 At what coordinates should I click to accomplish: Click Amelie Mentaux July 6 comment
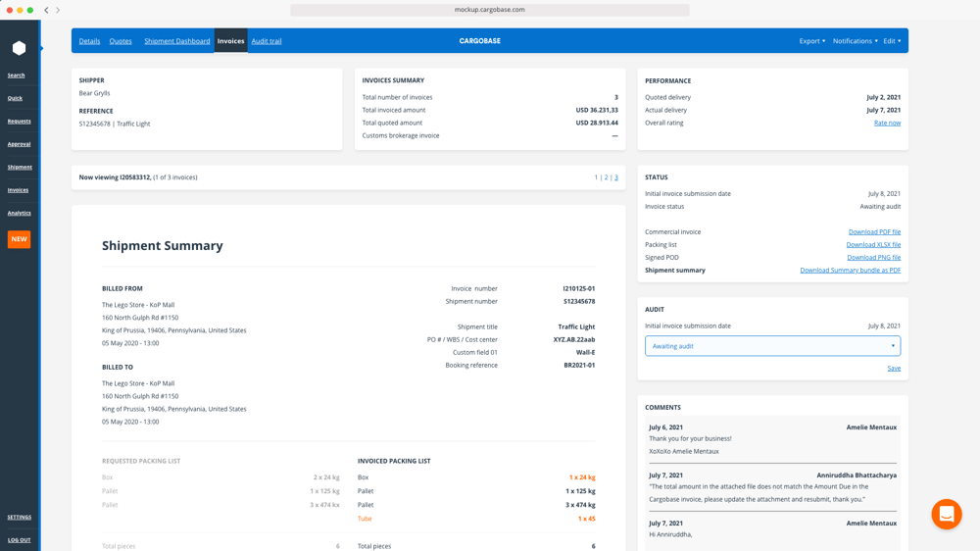coord(772,439)
